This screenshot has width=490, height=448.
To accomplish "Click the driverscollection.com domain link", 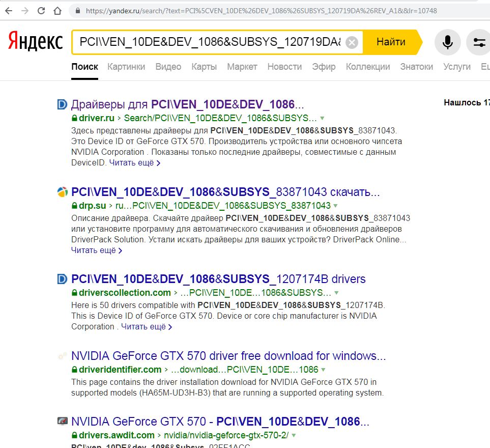I will pyautogui.click(x=125, y=293).
